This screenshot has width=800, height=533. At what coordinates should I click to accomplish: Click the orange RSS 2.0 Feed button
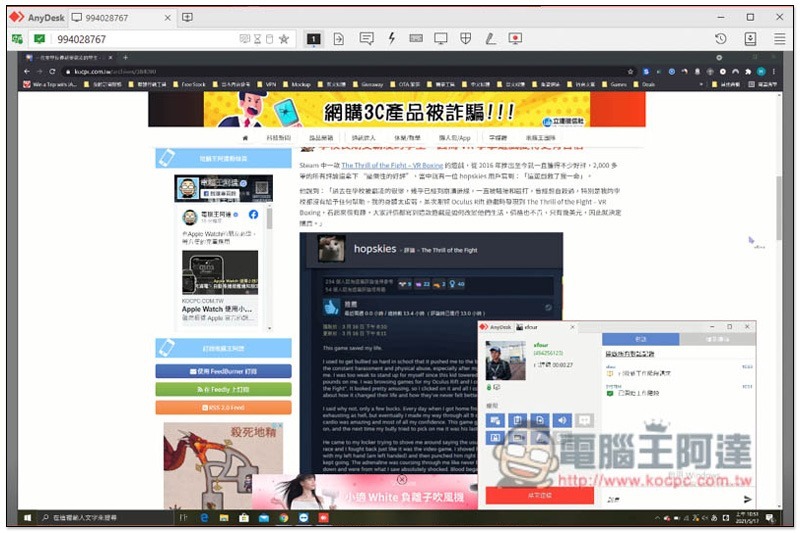(x=223, y=408)
